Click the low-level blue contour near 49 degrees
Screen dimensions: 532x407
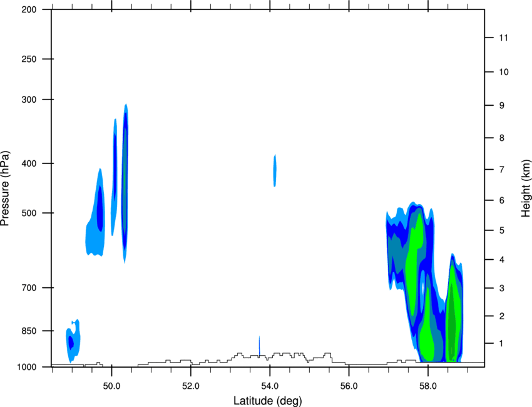pyautogui.click(x=73, y=341)
